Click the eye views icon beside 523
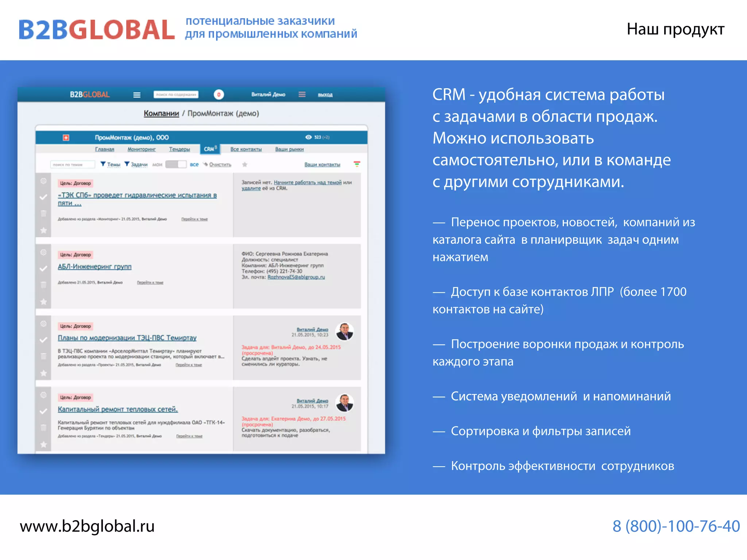The image size is (747, 560). [x=308, y=137]
